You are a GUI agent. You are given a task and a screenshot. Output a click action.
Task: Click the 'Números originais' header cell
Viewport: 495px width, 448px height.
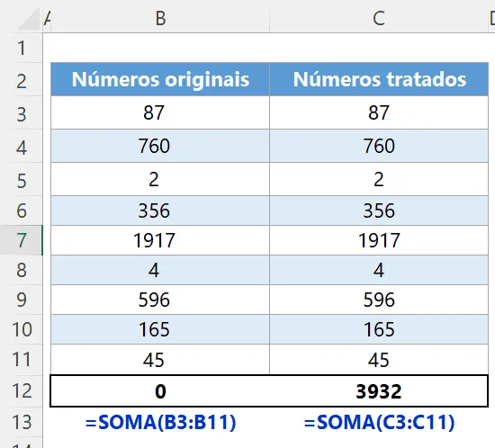click(x=160, y=79)
